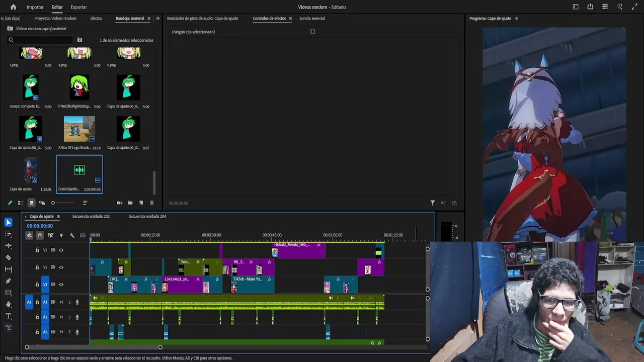644x362 pixels.
Task: Delete selected item with trash icon
Action: 151,203
